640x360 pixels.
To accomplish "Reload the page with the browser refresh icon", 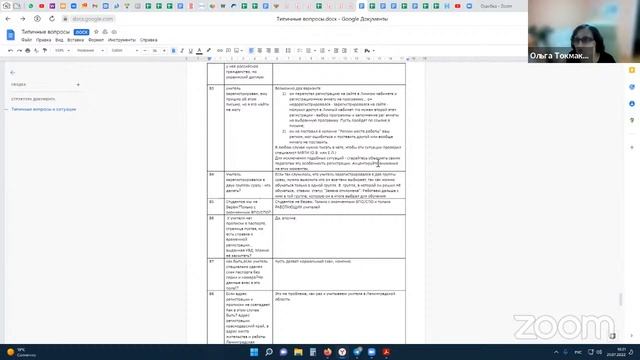I will pyautogui.click(x=52, y=19).
